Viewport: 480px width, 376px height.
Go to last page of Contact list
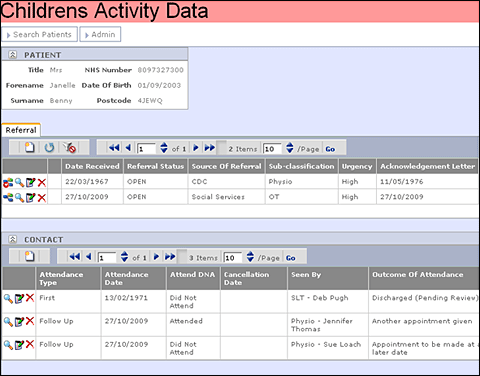coord(170,257)
